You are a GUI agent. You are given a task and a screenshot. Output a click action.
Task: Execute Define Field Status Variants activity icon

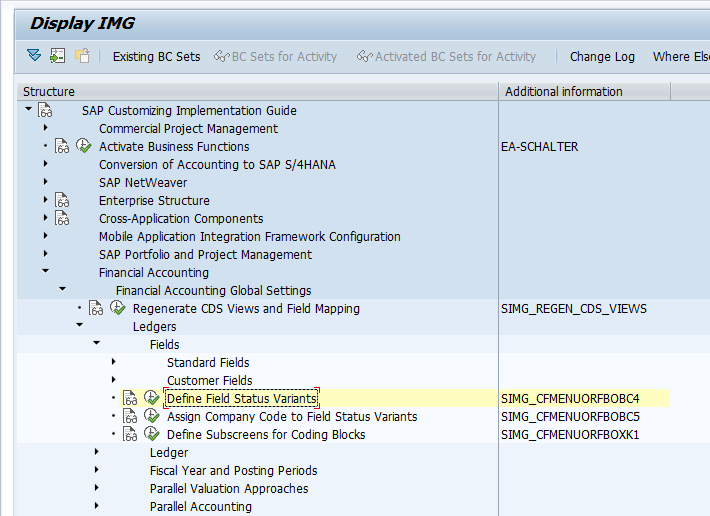pyautogui.click(x=152, y=397)
